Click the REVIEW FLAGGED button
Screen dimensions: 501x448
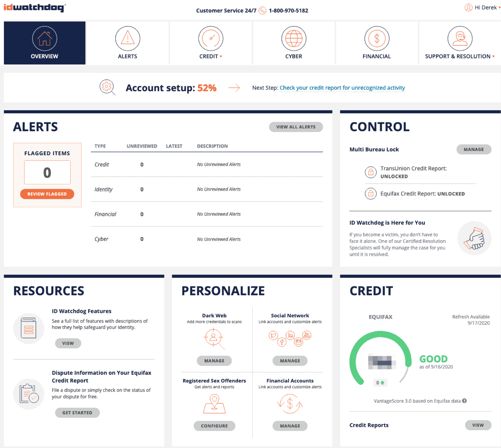47,194
